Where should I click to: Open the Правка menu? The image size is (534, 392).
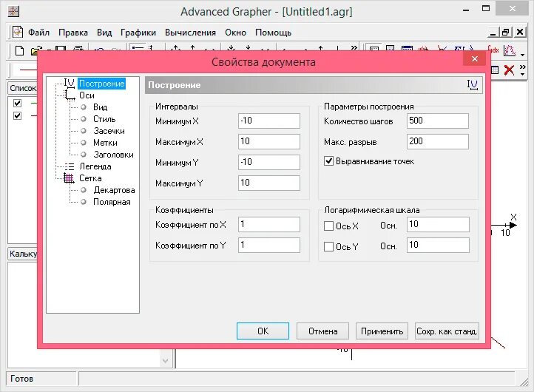(x=73, y=33)
